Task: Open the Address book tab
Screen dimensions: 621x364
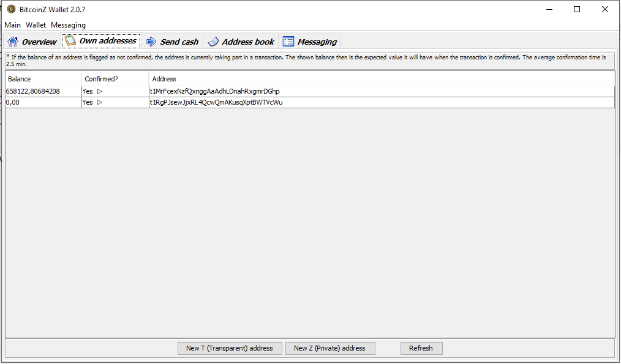Action: [x=241, y=42]
